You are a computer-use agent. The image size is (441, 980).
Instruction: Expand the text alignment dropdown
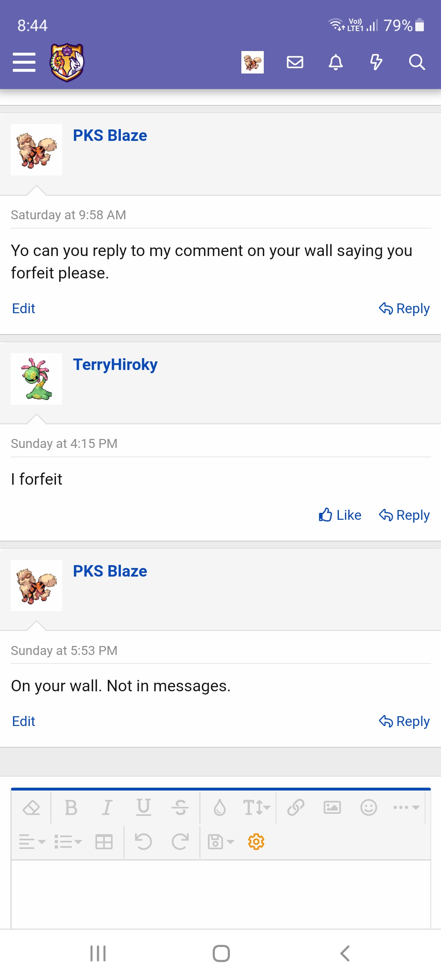(32, 842)
